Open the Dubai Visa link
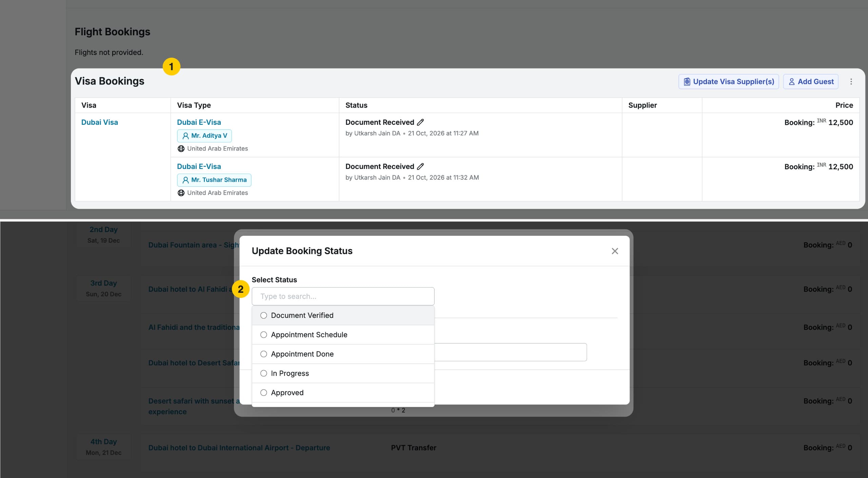 coord(99,122)
